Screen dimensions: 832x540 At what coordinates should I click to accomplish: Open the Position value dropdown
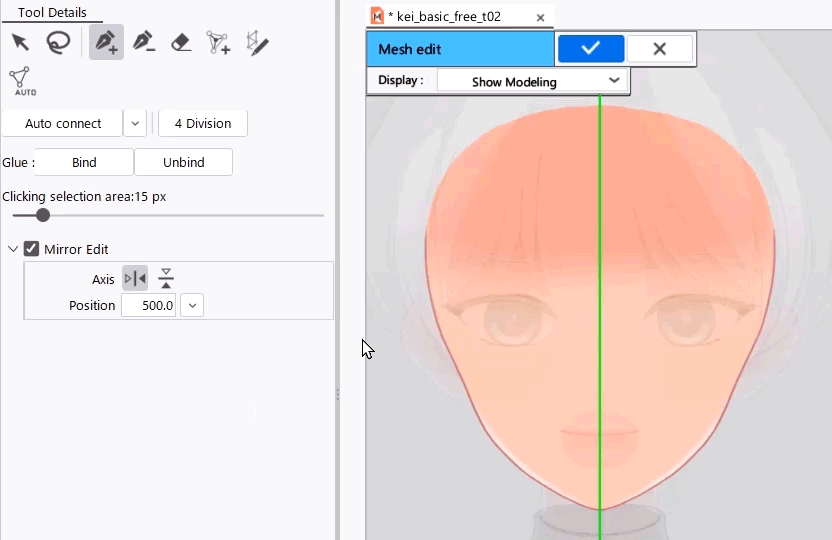pos(192,306)
